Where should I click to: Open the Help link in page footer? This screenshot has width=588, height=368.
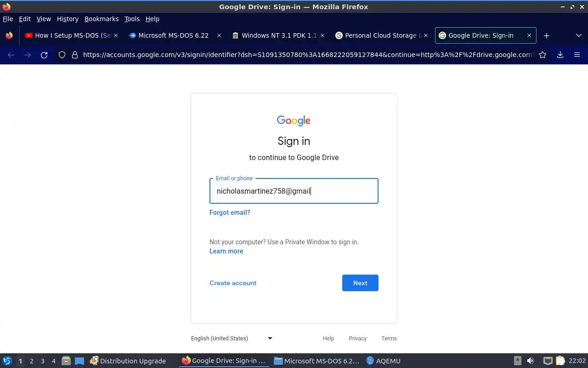point(328,339)
